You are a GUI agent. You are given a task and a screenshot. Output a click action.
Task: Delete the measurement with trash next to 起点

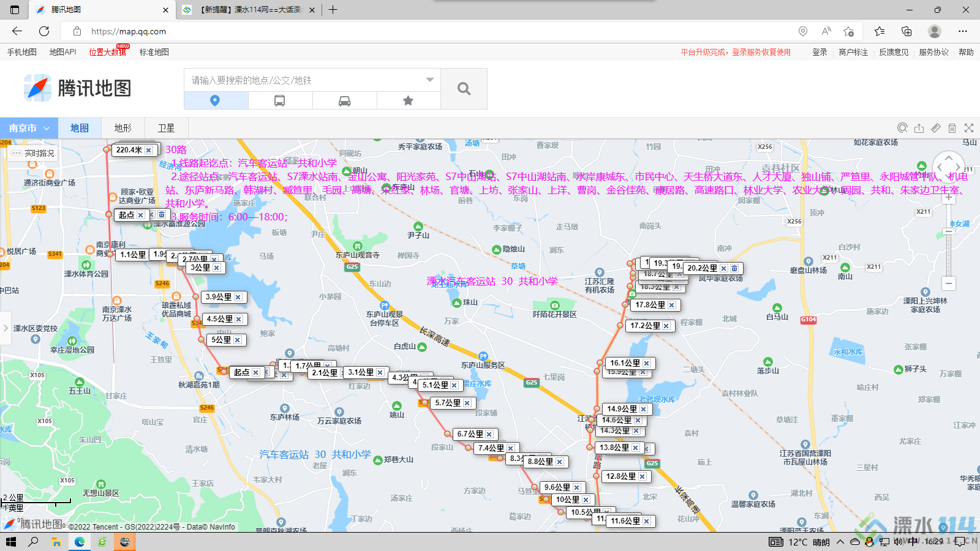coord(162,215)
